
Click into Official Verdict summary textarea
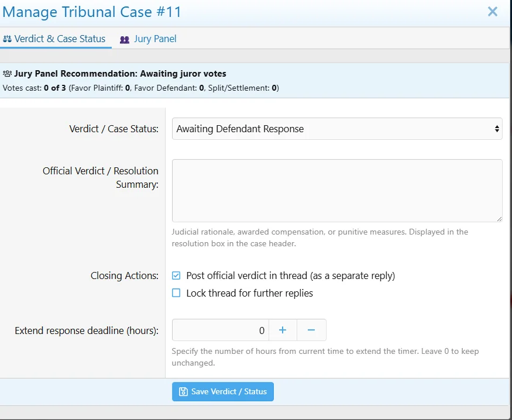pos(337,191)
